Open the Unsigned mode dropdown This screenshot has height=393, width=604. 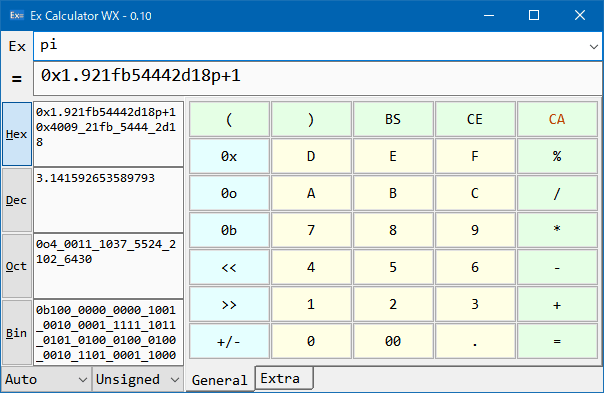pos(138,380)
